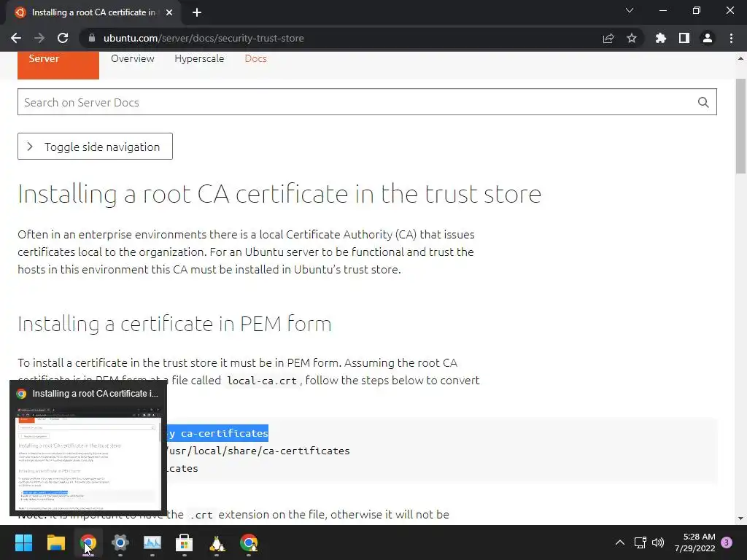Click the preview title Installing a root CA
This screenshot has height=560, width=747.
coord(95,394)
